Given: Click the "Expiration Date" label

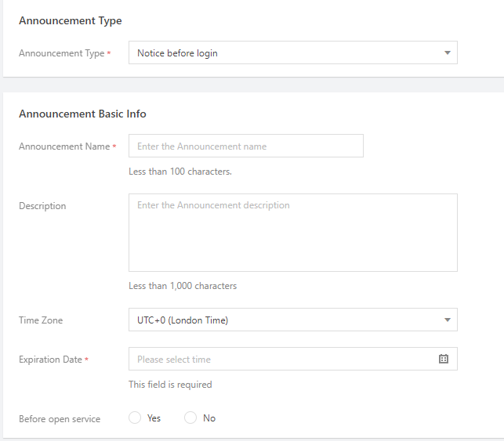Looking at the screenshot, I should click(x=50, y=359).
